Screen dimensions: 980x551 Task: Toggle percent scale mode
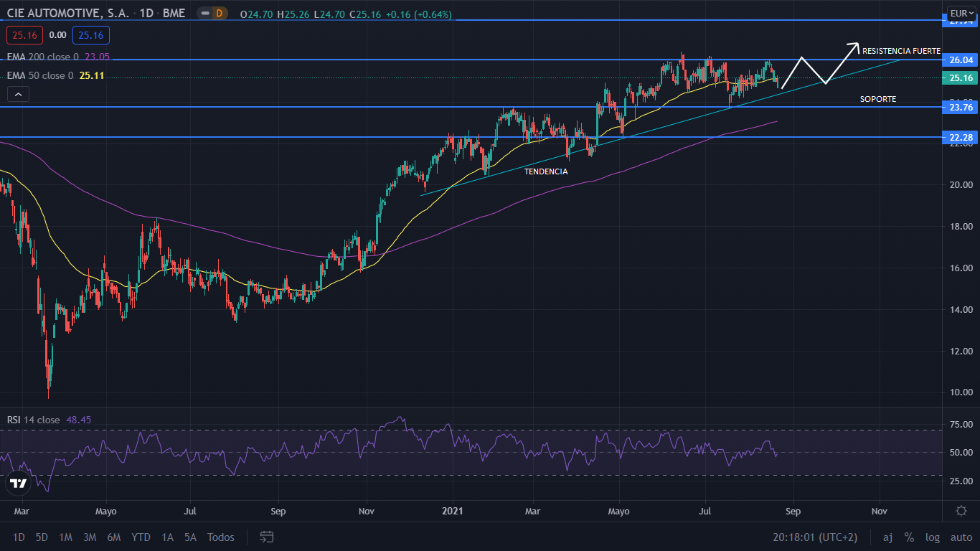(909, 537)
